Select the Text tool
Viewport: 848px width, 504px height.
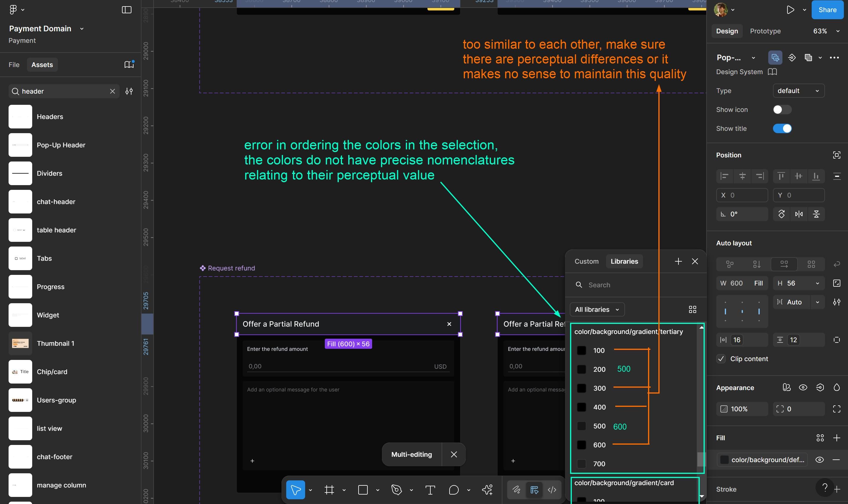click(x=430, y=490)
